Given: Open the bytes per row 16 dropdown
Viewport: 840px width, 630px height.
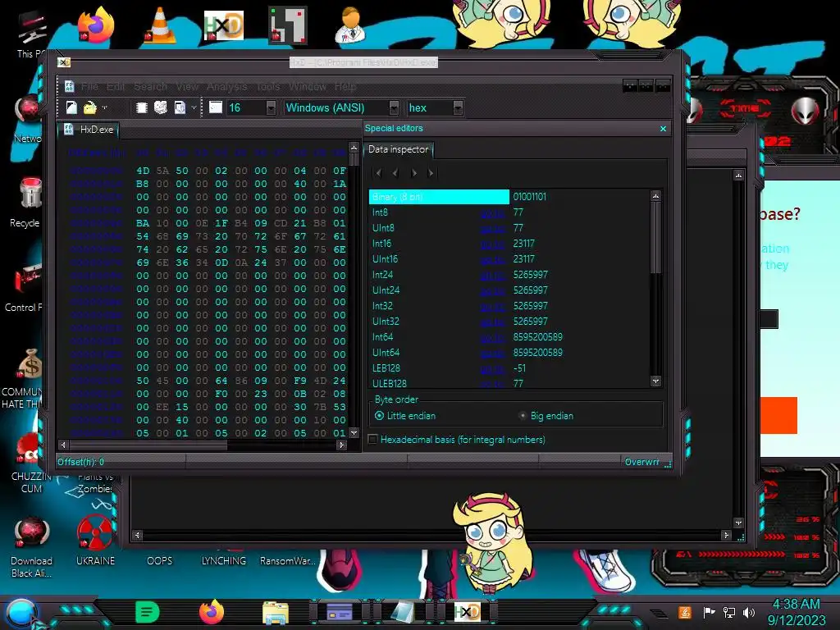Looking at the screenshot, I should click(x=271, y=107).
